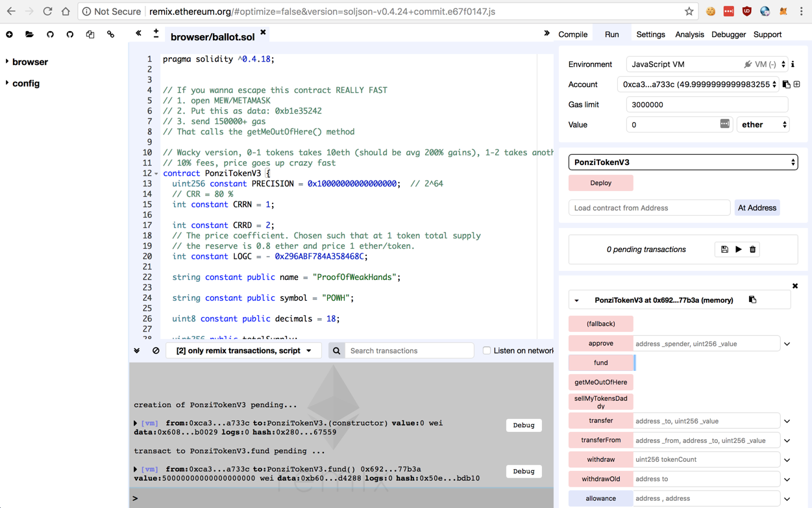Enable the Listen on network checkbox

click(x=486, y=351)
